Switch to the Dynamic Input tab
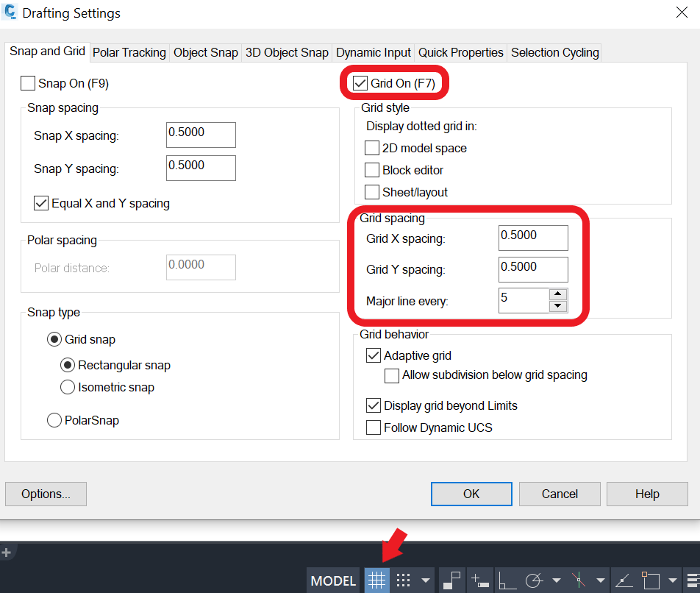Screen dimensions: 700x593 [374, 53]
